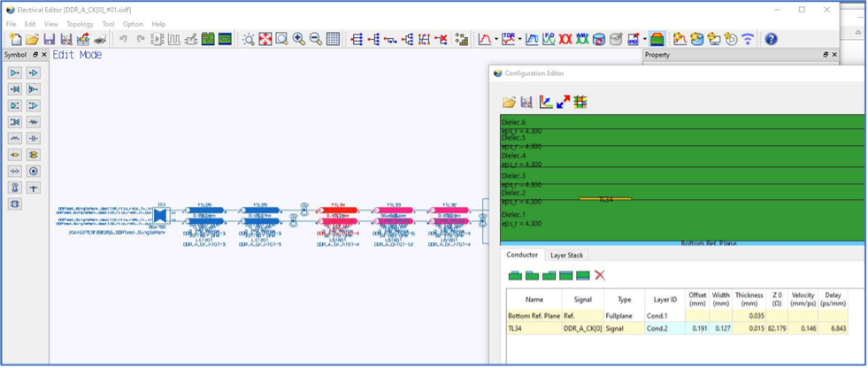The width and height of the screenshot is (868, 368).
Task: Click the TDR analysis icon
Action: pos(508,39)
